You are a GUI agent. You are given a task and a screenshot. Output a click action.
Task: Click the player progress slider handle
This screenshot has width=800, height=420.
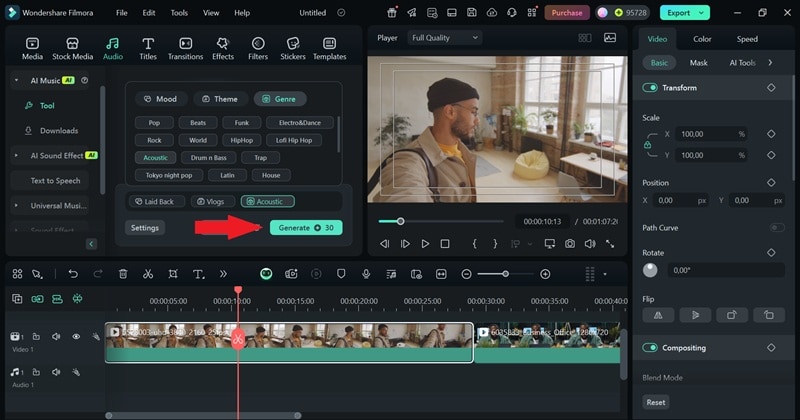click(401, 221)
